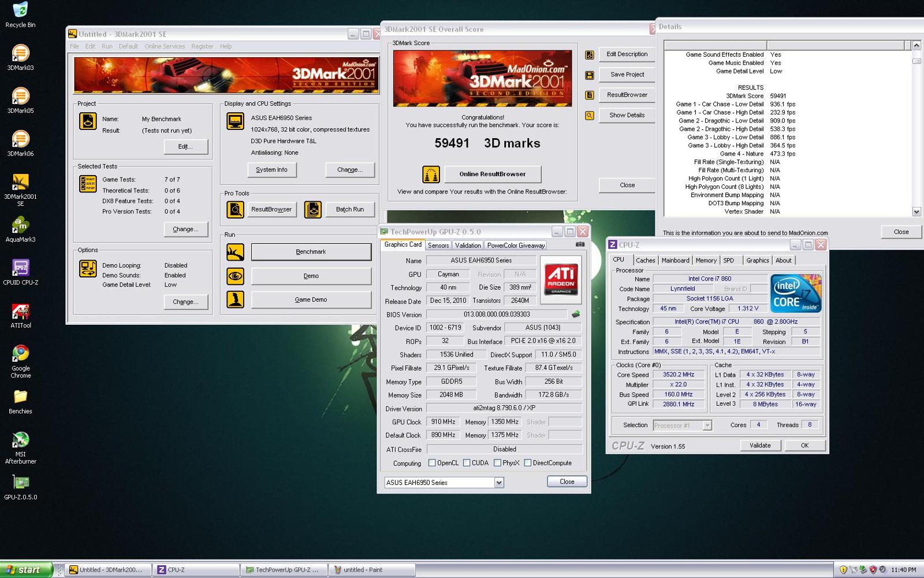
Task: Click the Show Details magnifier icon
Action: [x=590, y=116]
